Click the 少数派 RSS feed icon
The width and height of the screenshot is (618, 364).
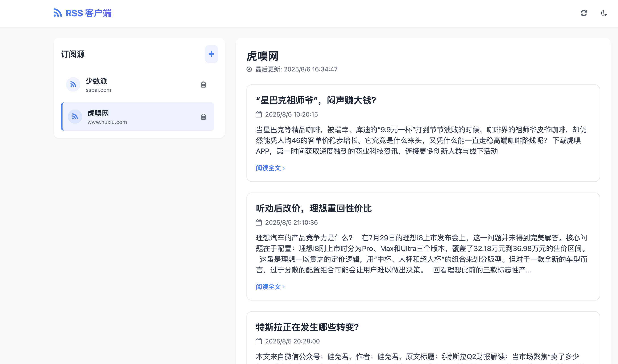73,85
